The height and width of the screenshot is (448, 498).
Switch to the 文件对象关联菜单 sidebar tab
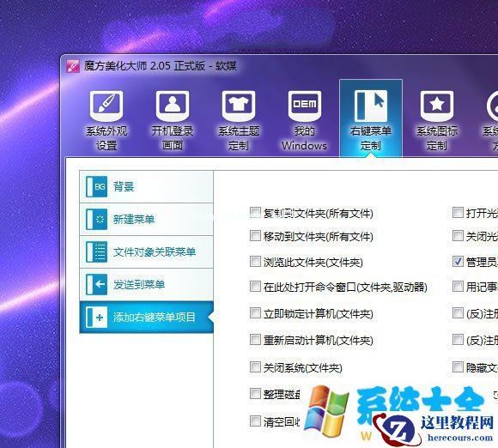tap(147, 252)
